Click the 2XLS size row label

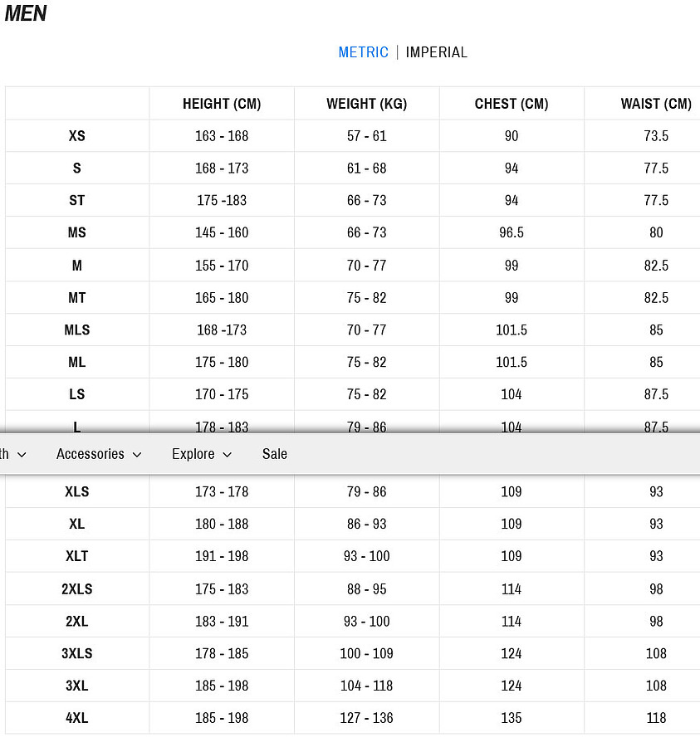click(77, 589)
